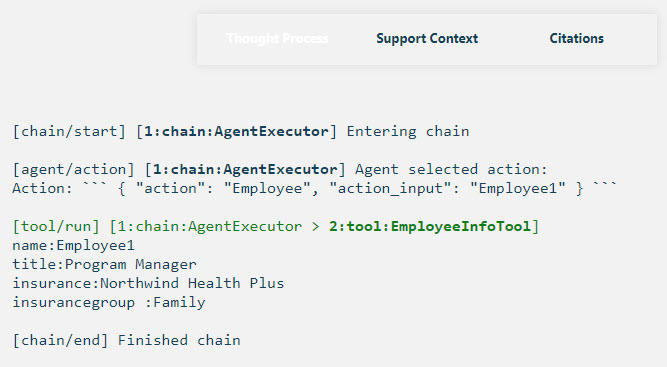Click 'Agent selected action:' text
Screen dimensions: 667x367
click(x=451, y=170)
